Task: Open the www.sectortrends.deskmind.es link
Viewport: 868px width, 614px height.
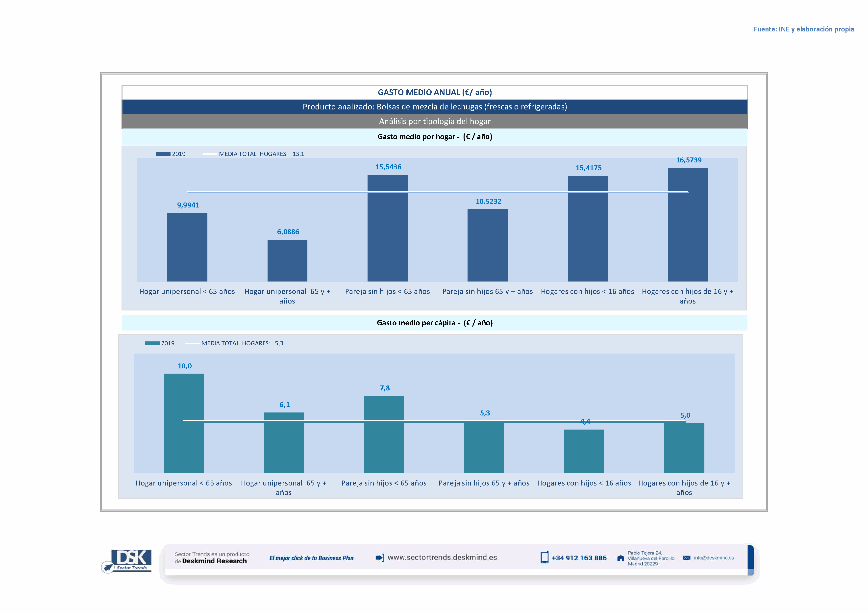Action: [442, 557]
